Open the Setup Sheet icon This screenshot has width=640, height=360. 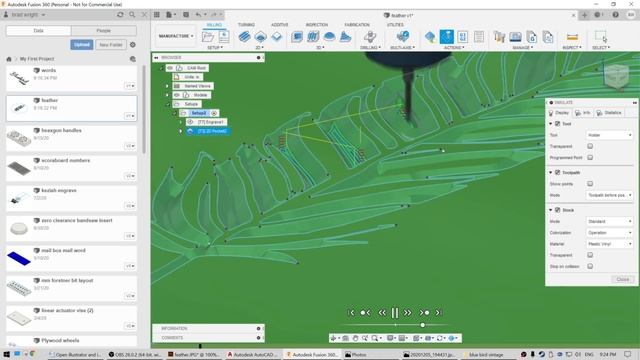479,37
